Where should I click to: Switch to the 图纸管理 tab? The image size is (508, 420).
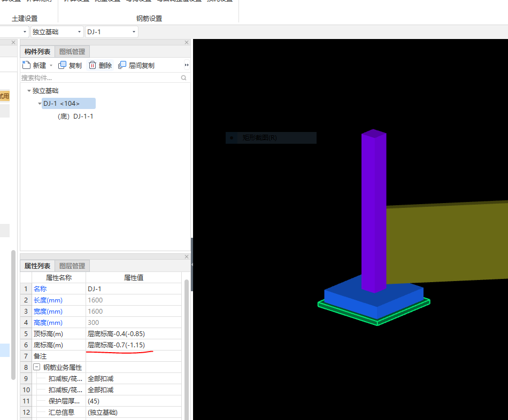click(x=72, y=52)
